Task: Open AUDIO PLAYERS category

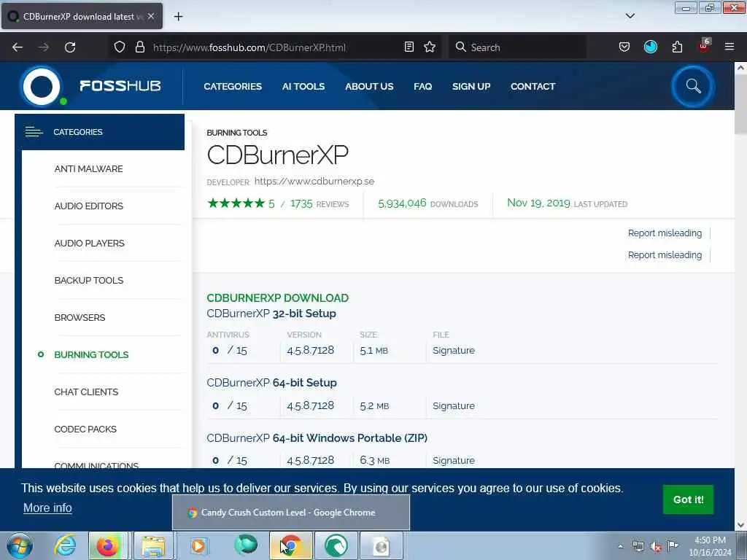Action: point(90,243)
